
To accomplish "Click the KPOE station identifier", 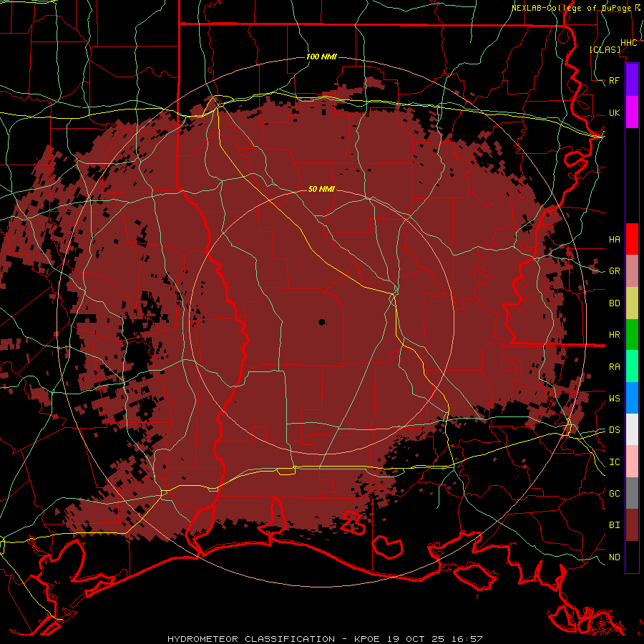I will coord(369,639).
